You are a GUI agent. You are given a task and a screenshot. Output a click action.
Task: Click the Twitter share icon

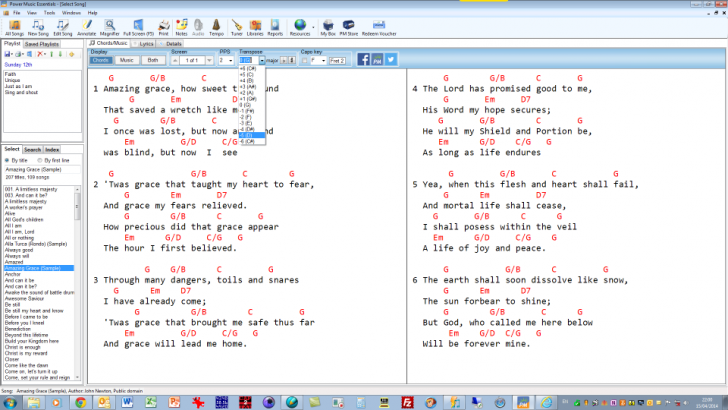click(391, 59)
